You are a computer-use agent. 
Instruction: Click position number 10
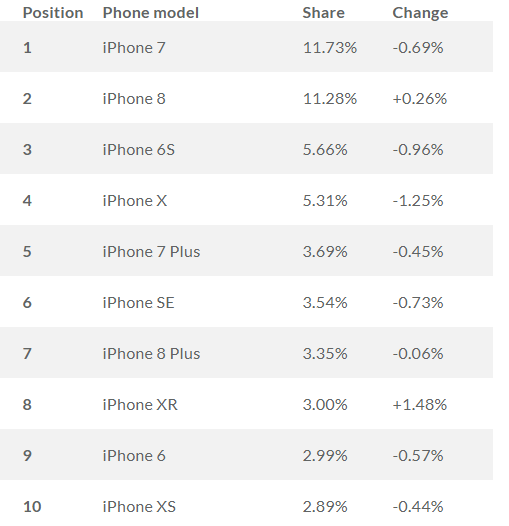tap(32, 507)
